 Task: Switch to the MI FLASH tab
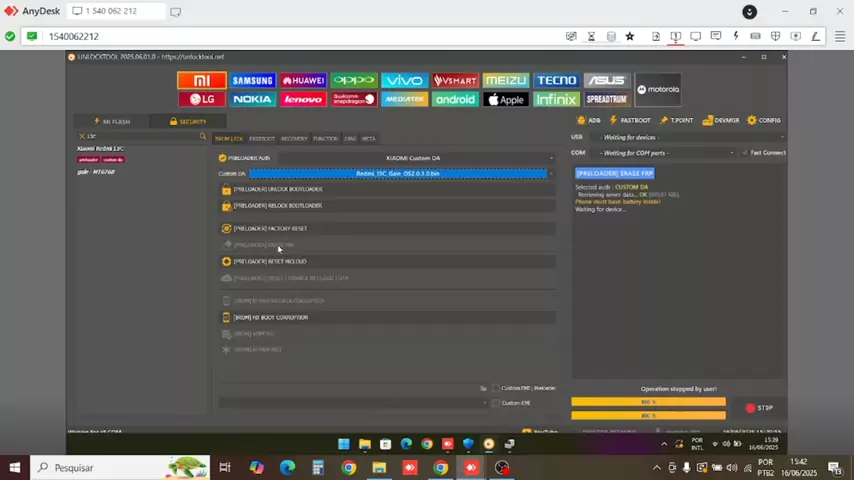point(112,121)
